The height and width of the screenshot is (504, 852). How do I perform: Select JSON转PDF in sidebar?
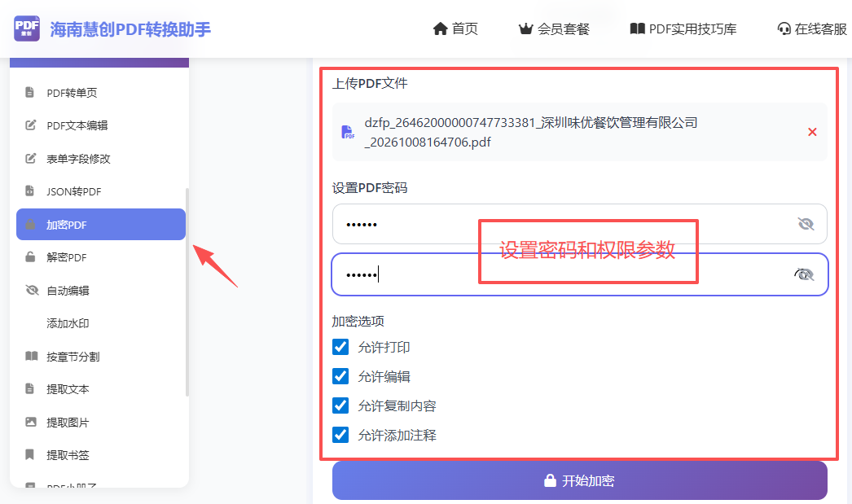[100, 191]
